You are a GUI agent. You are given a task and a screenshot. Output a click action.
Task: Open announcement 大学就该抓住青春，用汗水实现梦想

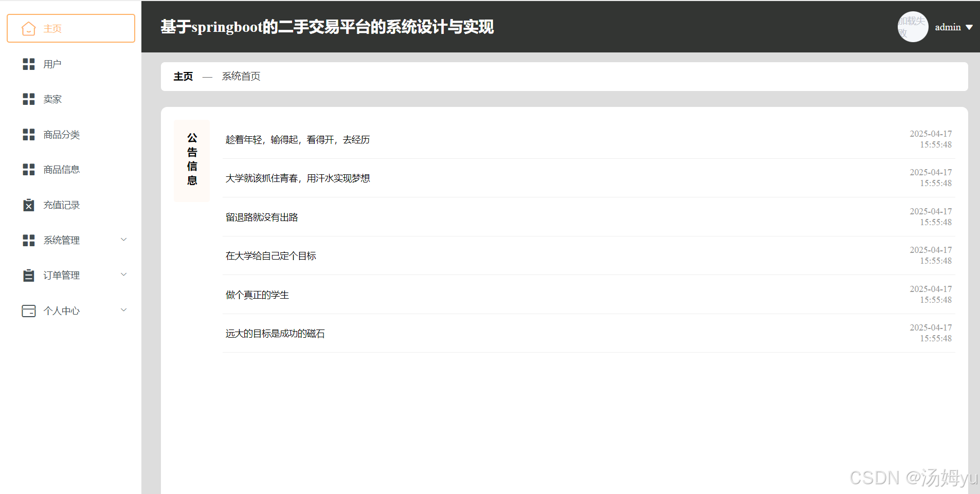[298, 178]
